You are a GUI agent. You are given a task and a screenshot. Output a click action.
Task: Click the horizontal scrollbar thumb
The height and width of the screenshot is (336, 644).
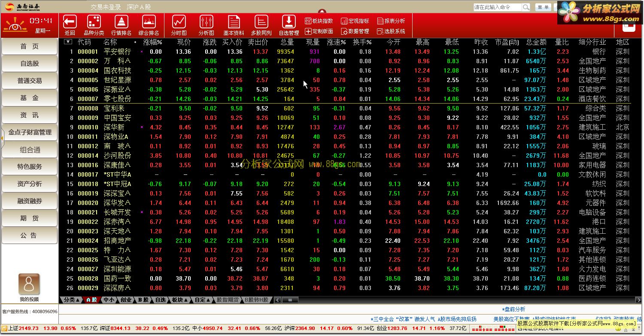tap(290, 300)
